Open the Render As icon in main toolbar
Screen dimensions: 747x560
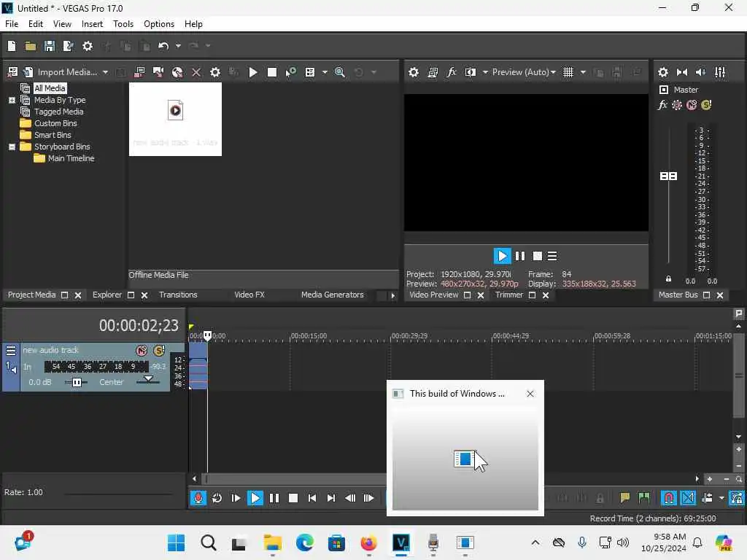[x=68, y=46]
